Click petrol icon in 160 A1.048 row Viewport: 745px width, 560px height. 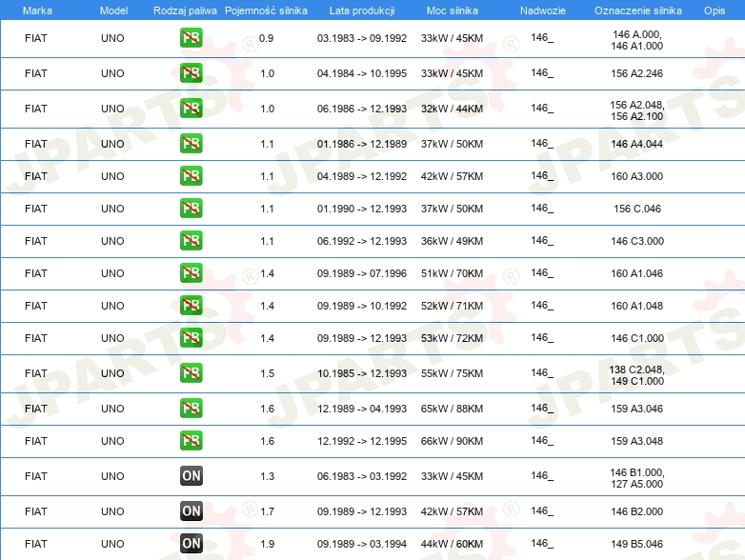191,306
